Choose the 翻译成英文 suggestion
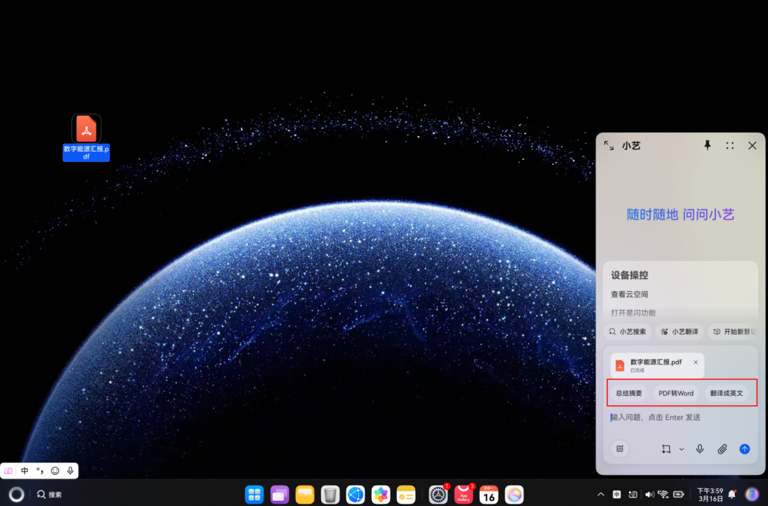768x506 pixels. tap(726, 393)
